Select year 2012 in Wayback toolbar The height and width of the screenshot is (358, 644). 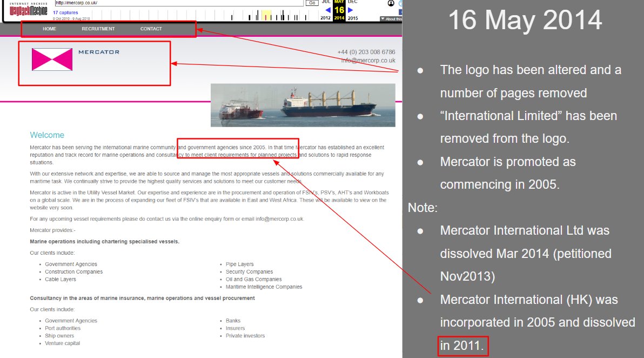326,18
